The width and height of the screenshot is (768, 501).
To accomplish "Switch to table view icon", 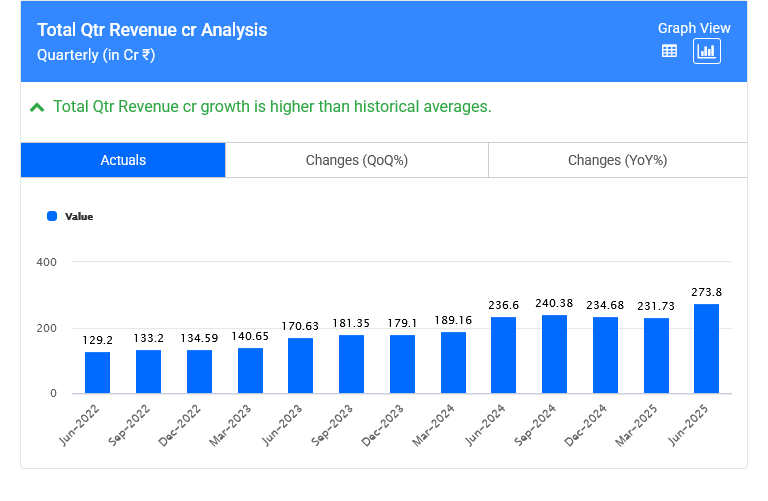I will [670, 51].
